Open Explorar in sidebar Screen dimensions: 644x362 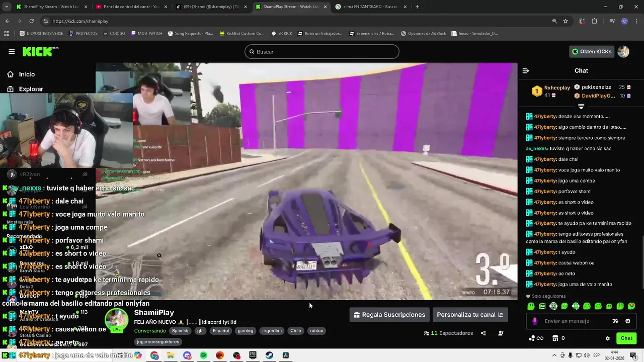click(x=30, y=89)
